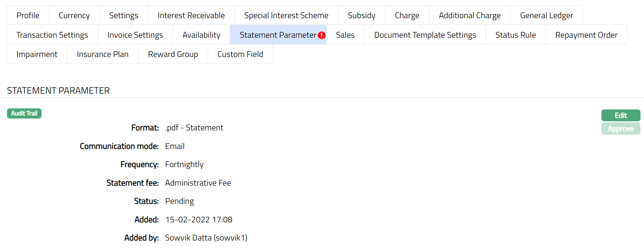The width and height of the screenshot is (644, 251).
Task: Go to the Subsidy tab
Action: pyautogui.click(x=361, y=15)
